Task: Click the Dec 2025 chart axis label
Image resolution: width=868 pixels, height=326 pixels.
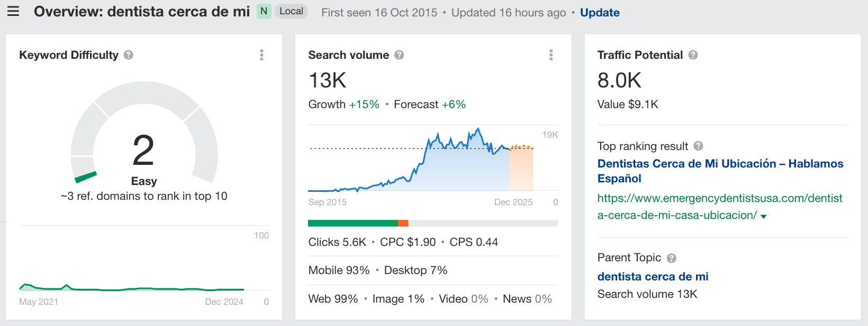Action: tap(513, 202)
